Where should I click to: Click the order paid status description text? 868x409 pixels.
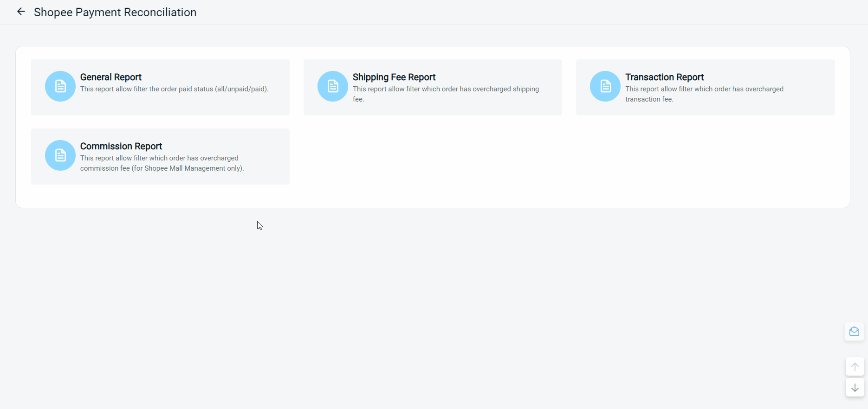174,89
